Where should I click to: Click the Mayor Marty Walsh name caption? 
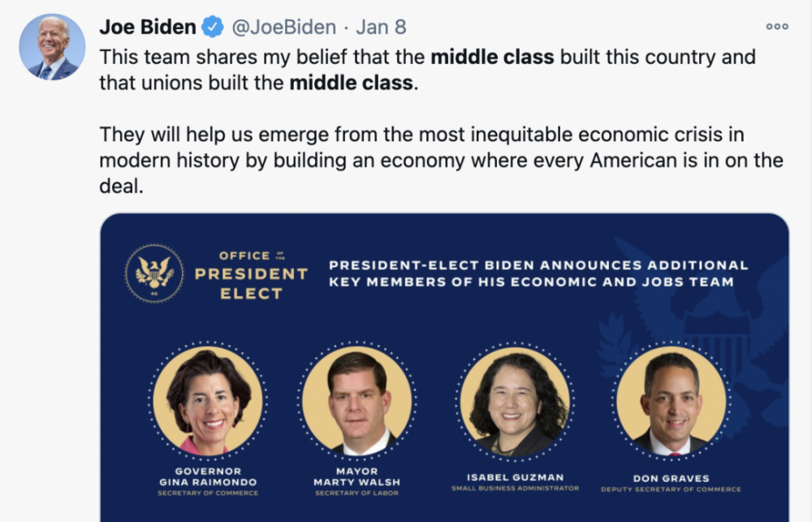pyautogui.click(x=356, y=477)
